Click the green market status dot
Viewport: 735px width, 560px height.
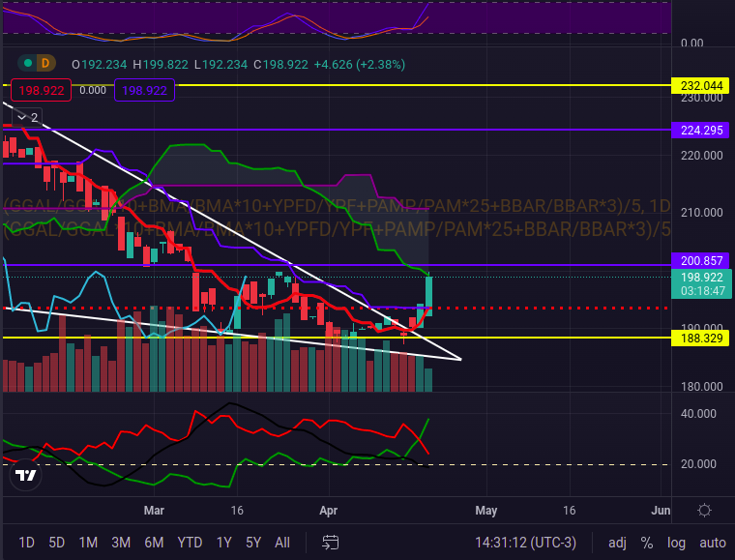[28, 63]
